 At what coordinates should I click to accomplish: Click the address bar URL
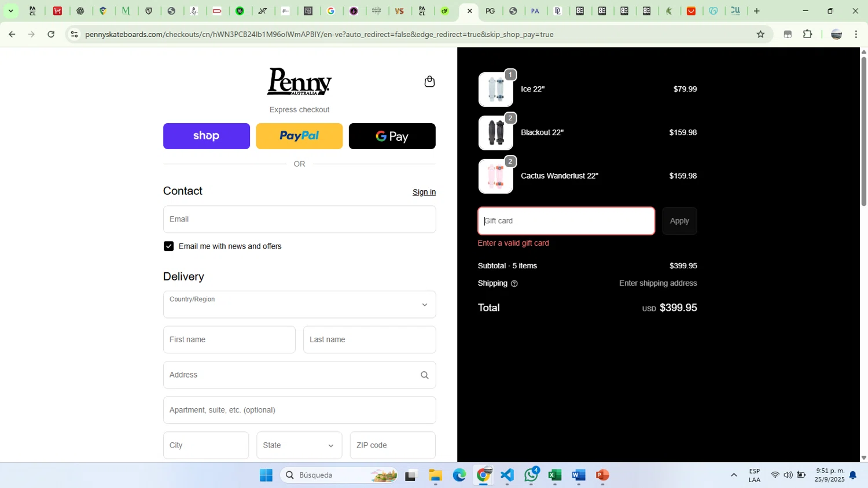pyautogui.click(x=319, y=34)
